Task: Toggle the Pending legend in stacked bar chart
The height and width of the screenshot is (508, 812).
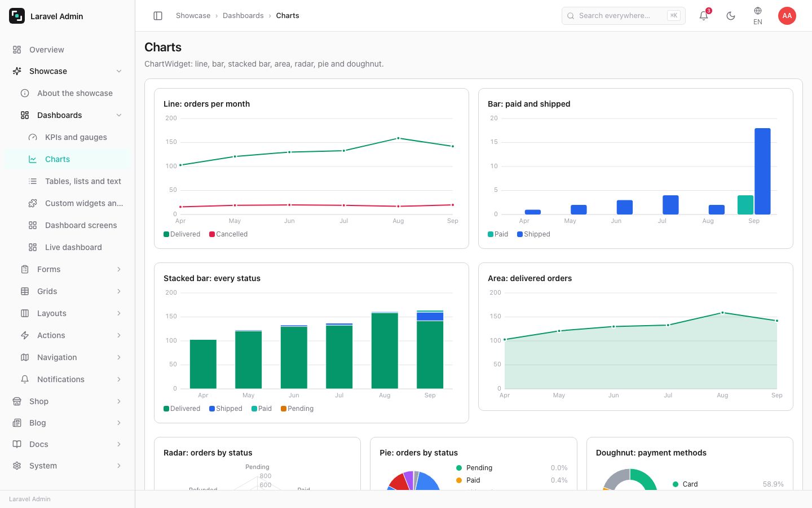Action: (x=297, y=409)
